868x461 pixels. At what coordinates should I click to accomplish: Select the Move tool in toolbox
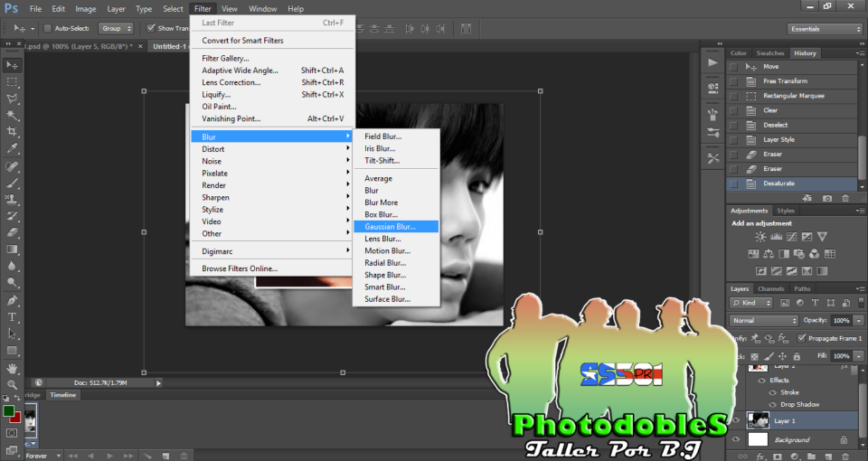click(x=12, y=65)
